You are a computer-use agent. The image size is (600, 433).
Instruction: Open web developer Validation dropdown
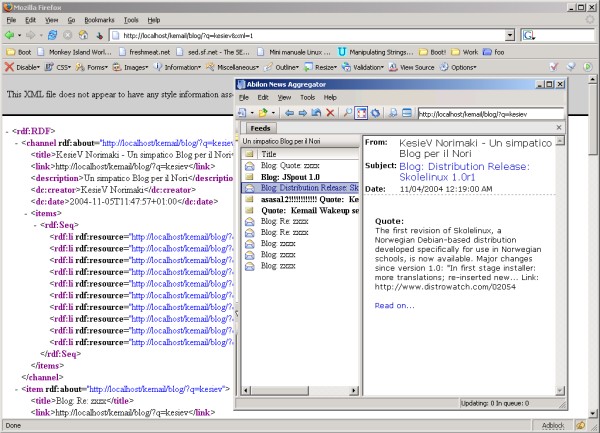coord(363,67)
